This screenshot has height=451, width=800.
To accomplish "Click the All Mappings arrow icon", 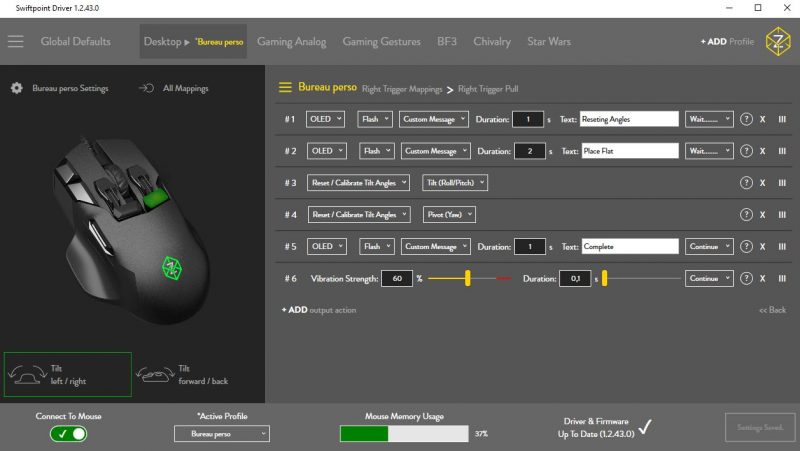I will tap(146, 88).
